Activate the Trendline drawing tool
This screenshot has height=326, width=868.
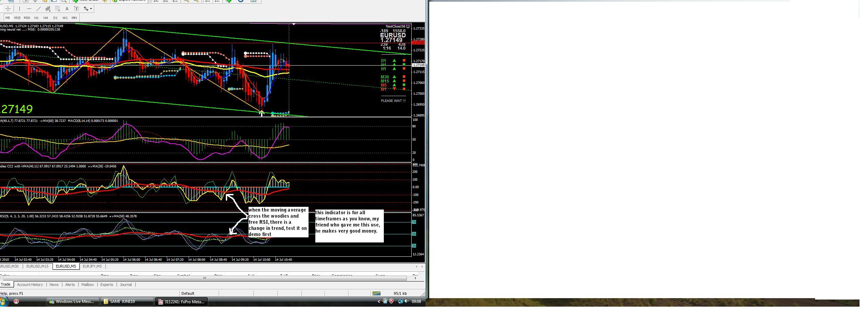[x=38, y=9]
